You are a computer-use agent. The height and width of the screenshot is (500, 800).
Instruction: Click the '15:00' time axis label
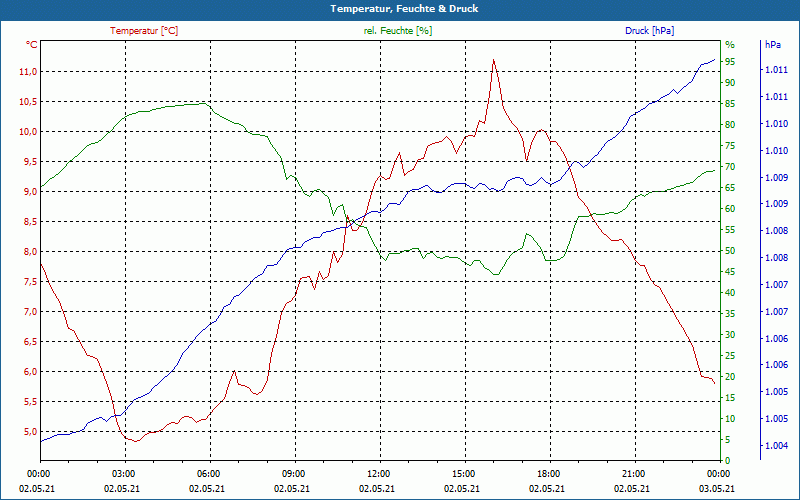462,474
